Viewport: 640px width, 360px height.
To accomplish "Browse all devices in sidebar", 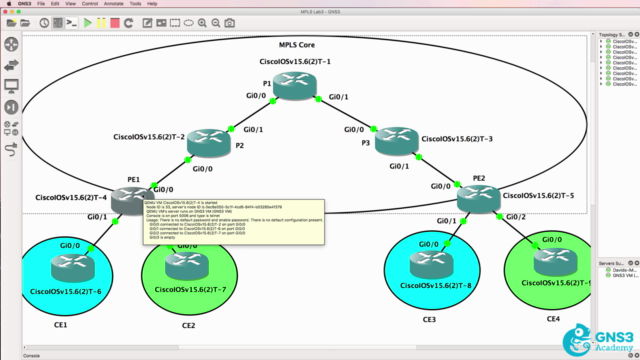I will [11, 128].
